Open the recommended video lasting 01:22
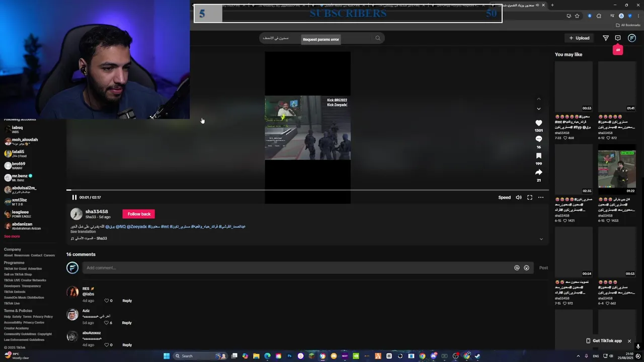 coord(617,169)
